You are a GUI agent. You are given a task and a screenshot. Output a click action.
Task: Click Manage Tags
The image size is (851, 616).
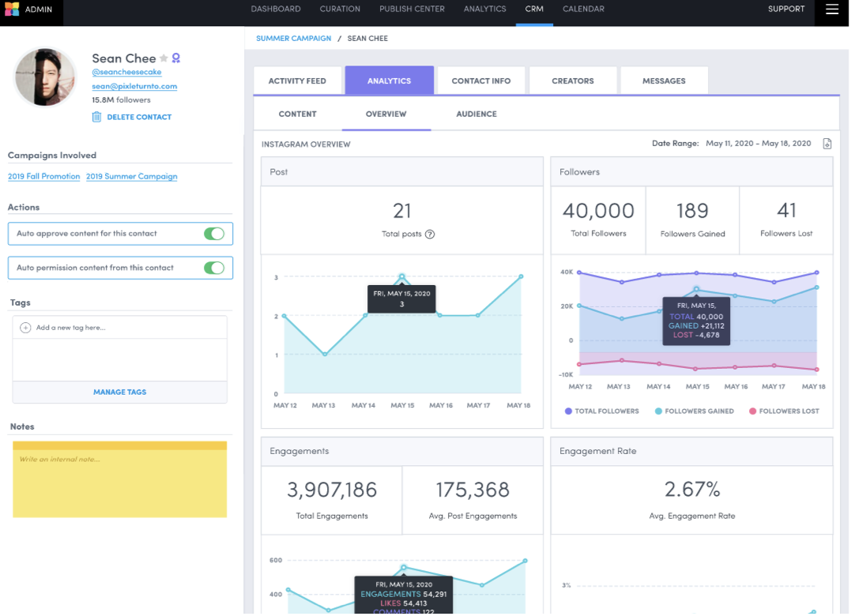coord(119,392)
